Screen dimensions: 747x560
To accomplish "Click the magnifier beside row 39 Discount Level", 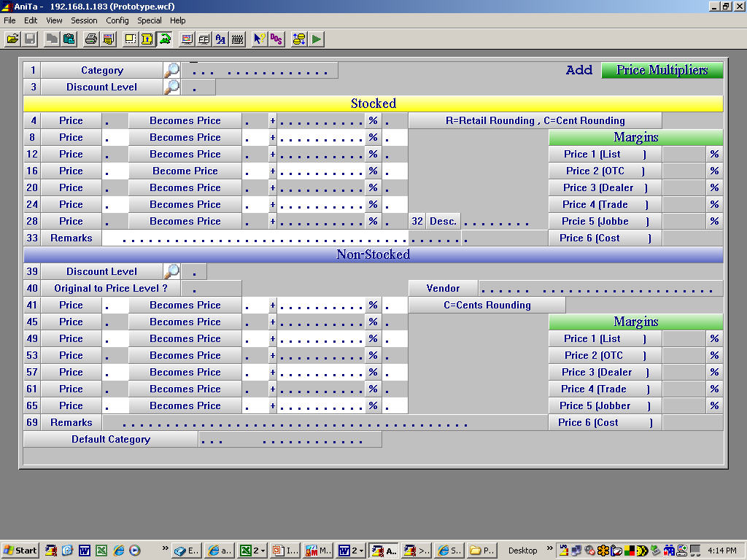I will (171, 271).
